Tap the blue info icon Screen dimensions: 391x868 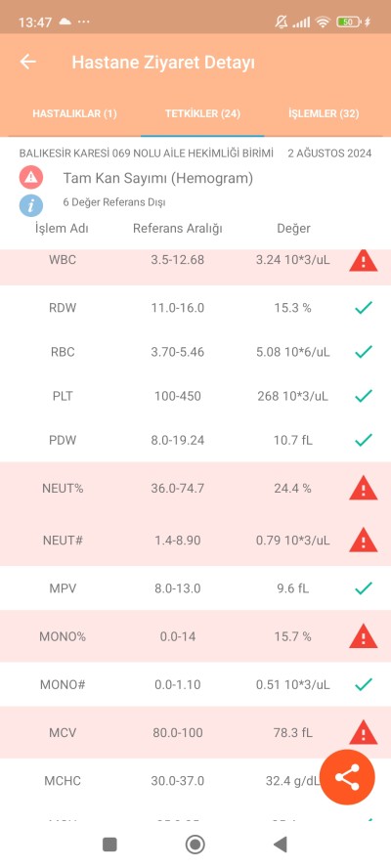point(31,203)
